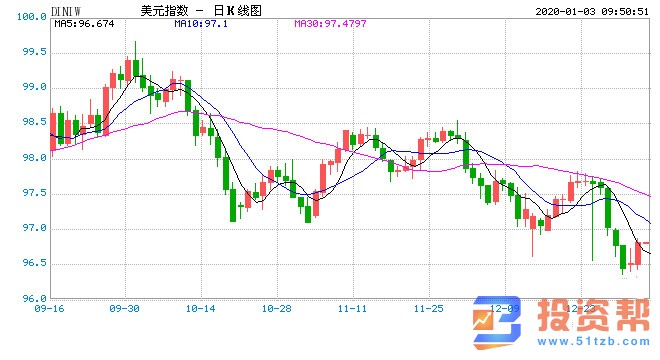Select the MA5:96.674 legend label
Viewport: 660px width, 360px height.
[x=84, y=24]
